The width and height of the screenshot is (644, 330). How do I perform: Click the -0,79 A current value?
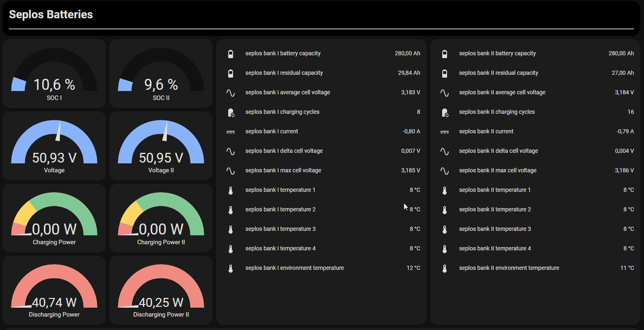(625, 131)
